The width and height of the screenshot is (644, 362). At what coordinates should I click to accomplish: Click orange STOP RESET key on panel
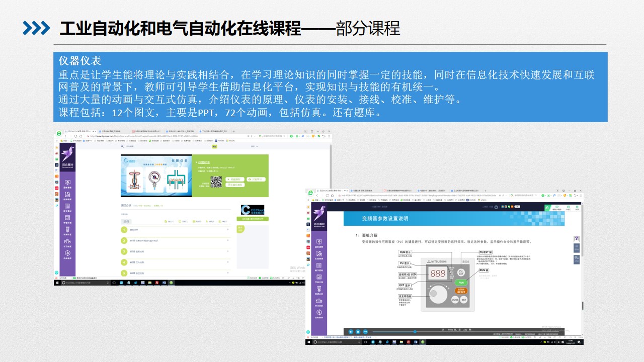pyautogui.click(x=461, y=291)
